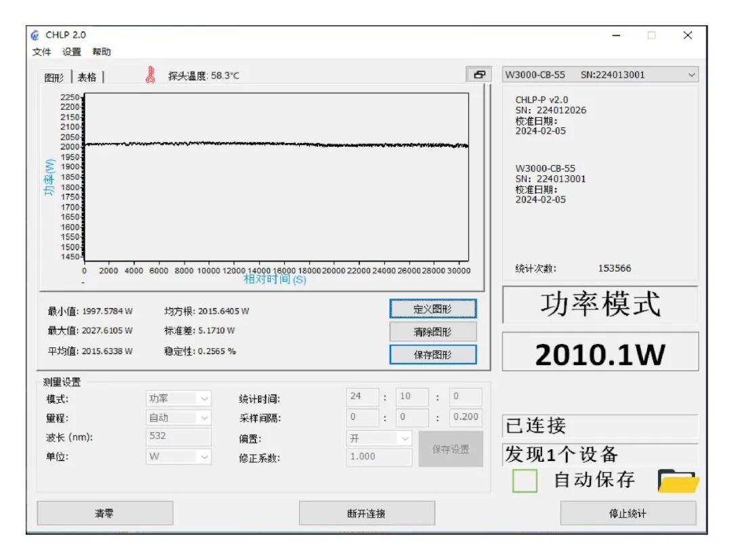Open the 文件 menu
This screenshot has width=731, height=560.
point(41,51)
